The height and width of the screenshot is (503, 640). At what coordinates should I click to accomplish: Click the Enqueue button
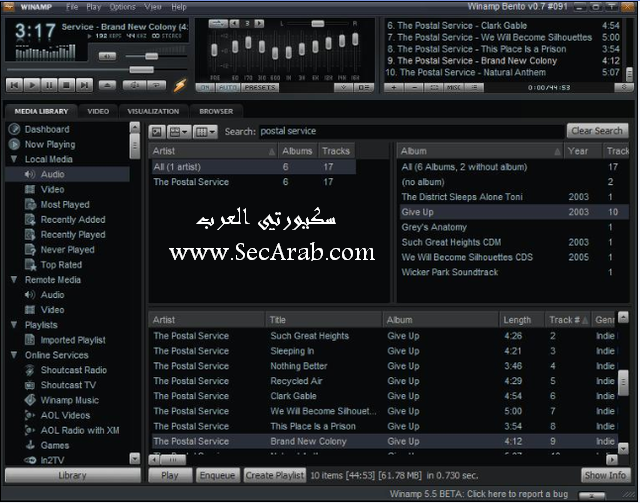point(217,476)
